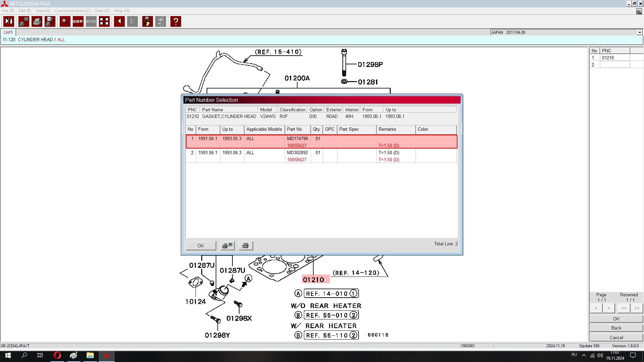Click the four-squares illustration index icon
The height and width of the screenshot is (362, 644).
click(104, 21)
